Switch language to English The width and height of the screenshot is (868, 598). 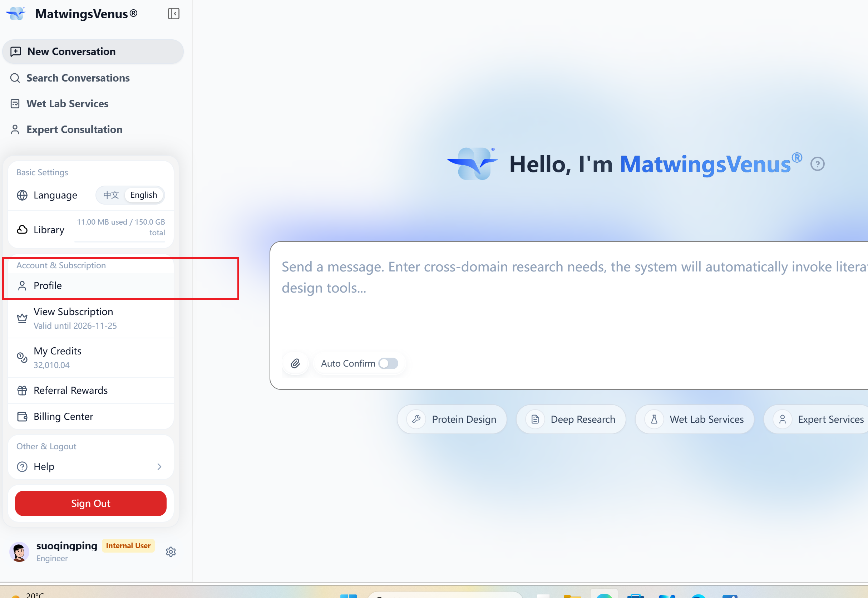point(144,195)
